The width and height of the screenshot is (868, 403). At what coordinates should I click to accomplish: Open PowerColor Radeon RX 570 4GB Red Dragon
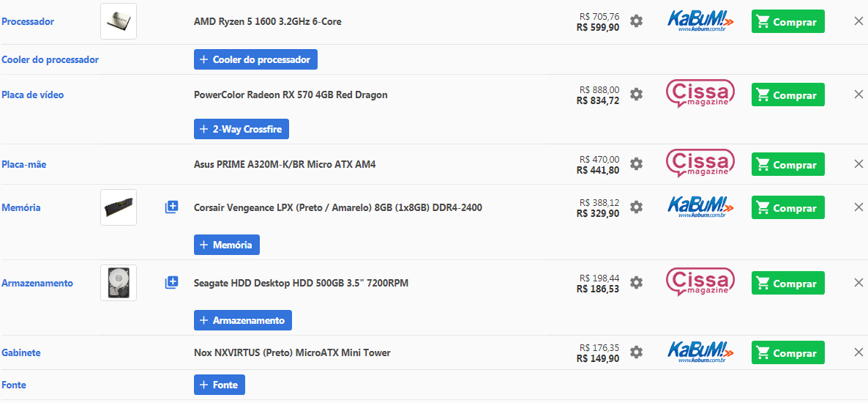pos(291,95)
